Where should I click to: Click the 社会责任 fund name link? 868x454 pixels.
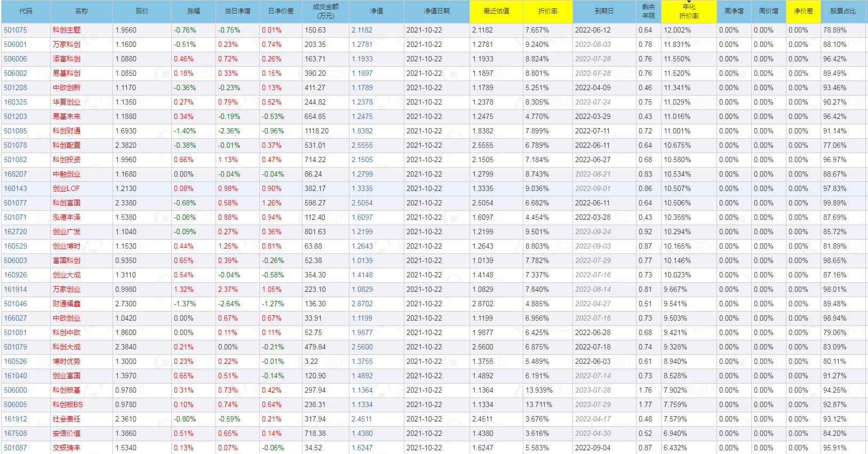[x=67, y=419]
